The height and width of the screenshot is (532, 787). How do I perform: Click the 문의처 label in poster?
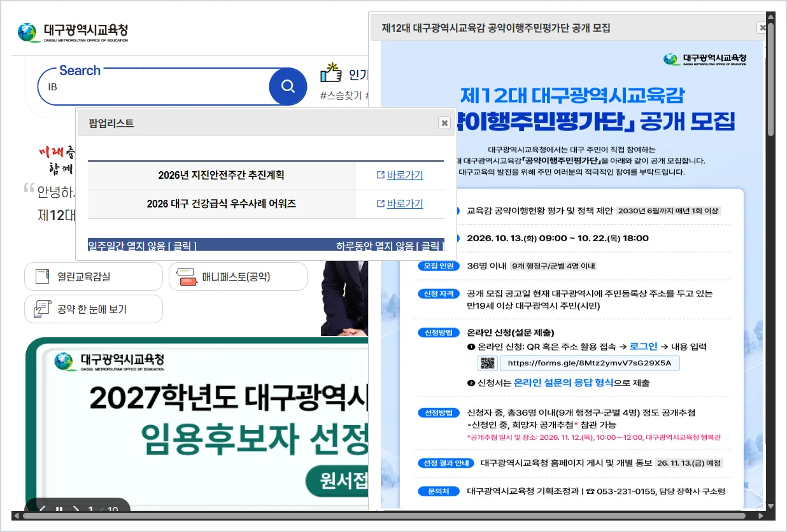coord(438,491)
